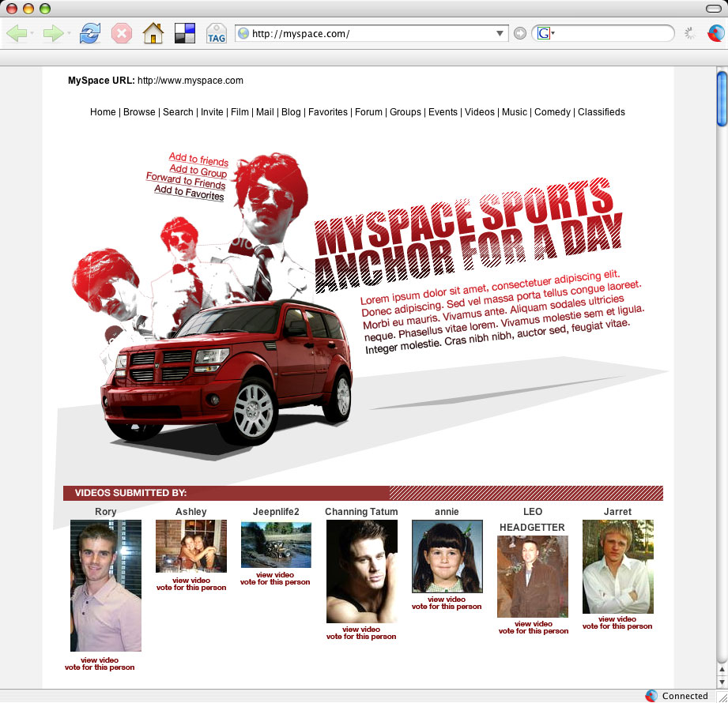Click the Forward to Friends link
Viewport: 728px width, 703px height.
186,181
